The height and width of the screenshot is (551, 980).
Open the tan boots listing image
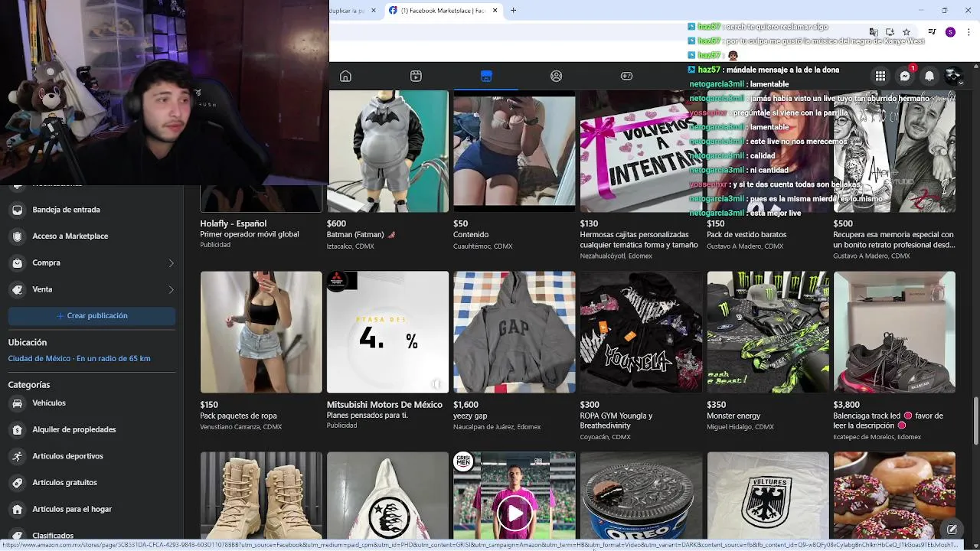point(261,495)
